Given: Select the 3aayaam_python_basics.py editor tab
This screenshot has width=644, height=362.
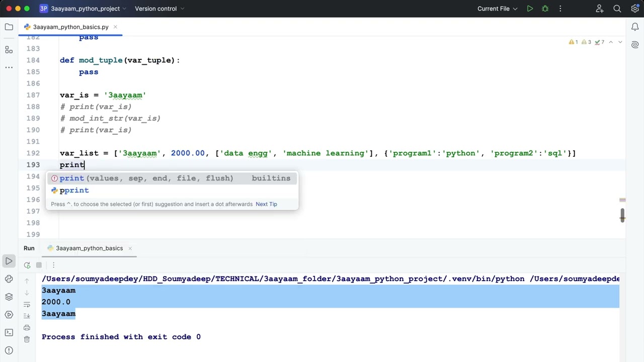Looking at the screenshot, I should [x=70, y=27].
